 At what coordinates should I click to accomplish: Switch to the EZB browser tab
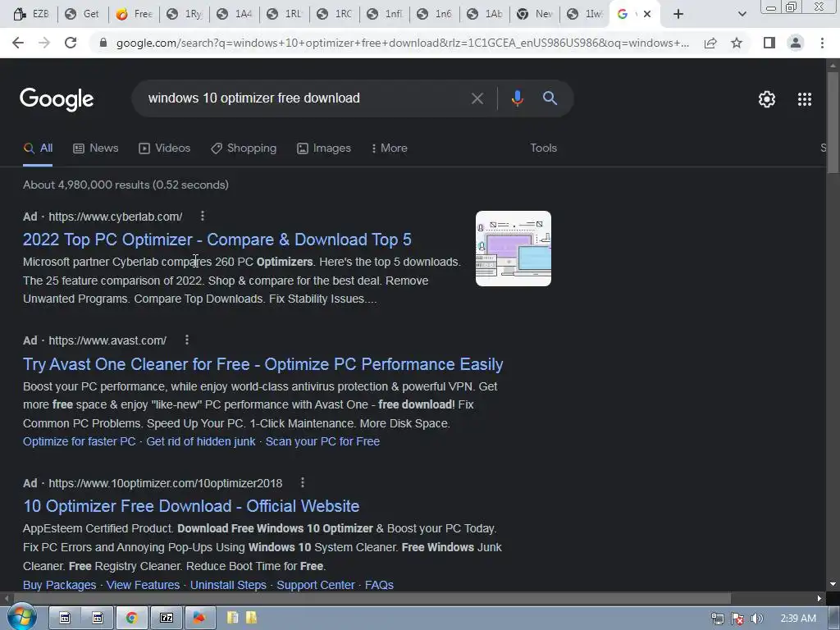[31, 14]
